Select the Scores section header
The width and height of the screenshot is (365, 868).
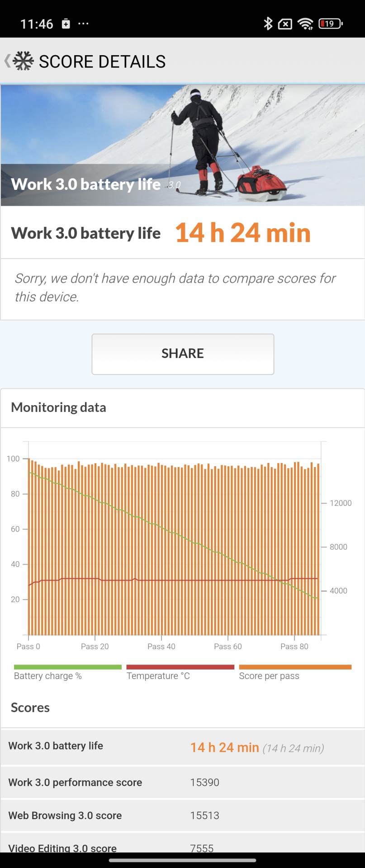tap(30, 708)
